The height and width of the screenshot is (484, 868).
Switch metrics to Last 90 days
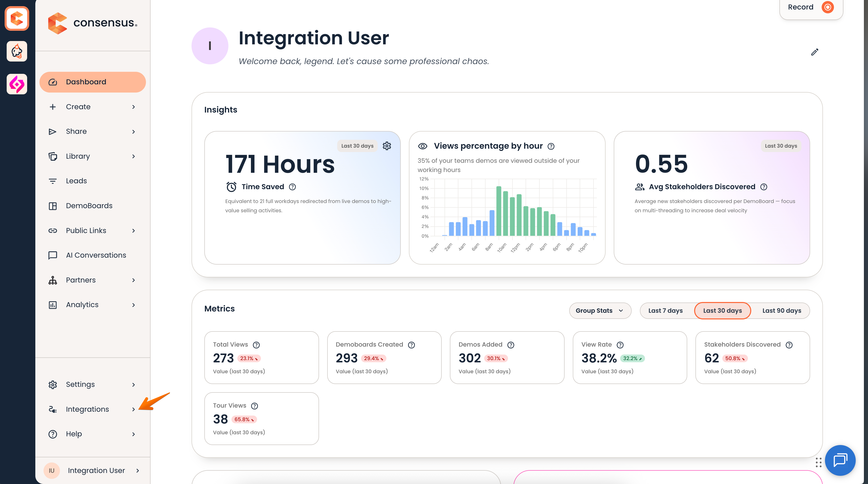point(782,311)
